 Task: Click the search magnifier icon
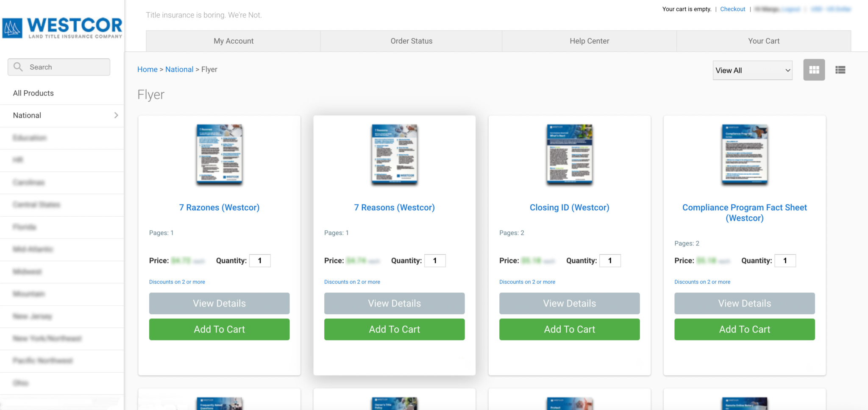point(18,67)
